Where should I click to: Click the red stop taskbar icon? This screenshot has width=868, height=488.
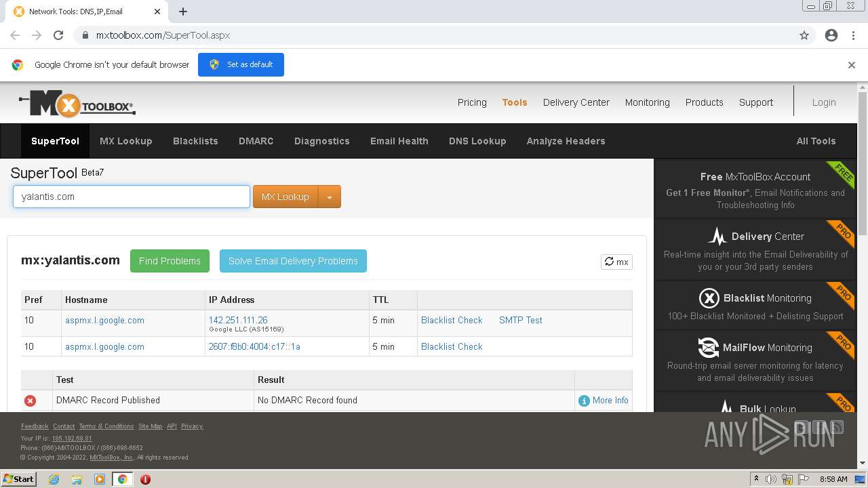[145, 479]
